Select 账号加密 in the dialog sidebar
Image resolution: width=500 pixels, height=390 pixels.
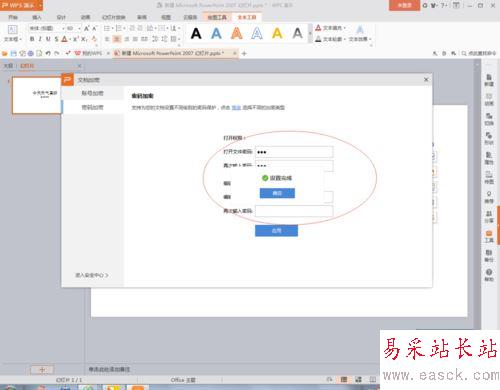tap(92, 93)
